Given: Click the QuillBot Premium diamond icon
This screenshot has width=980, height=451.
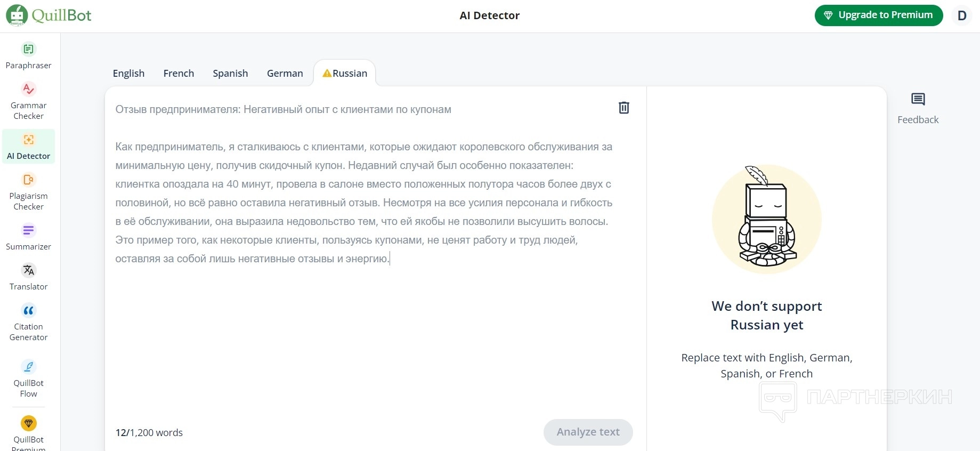Looking at the screenshot, I should (x=28, y=424).
